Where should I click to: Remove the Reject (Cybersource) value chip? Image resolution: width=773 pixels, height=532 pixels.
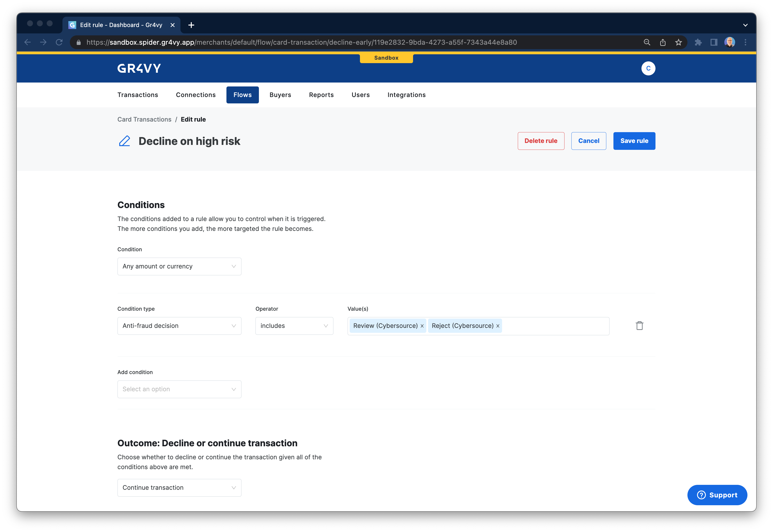(497, 326)
